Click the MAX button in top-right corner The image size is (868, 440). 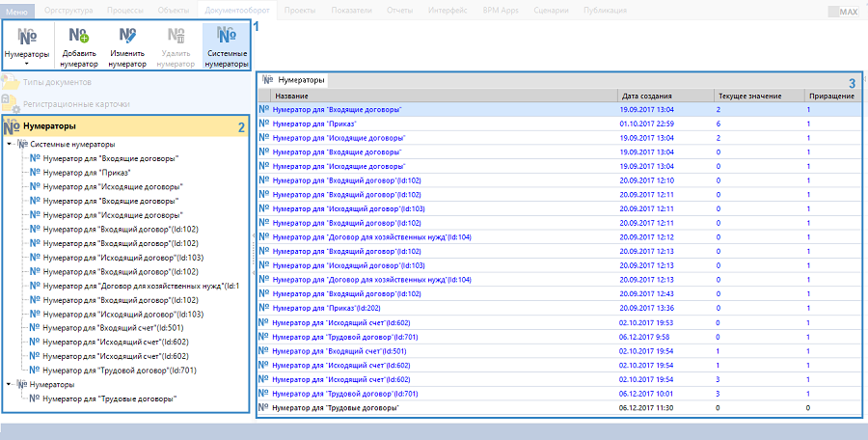(849, 12)
